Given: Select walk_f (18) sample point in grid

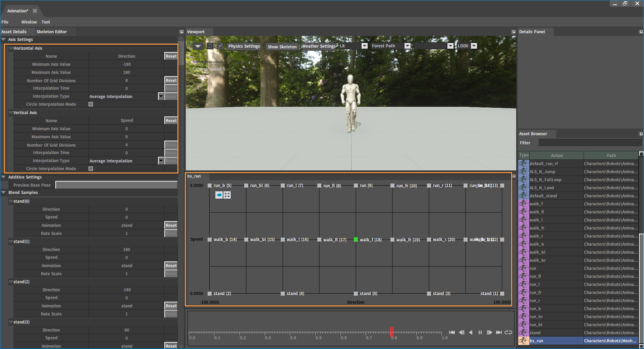Looking at the screenshot, I should pos(356,239).
